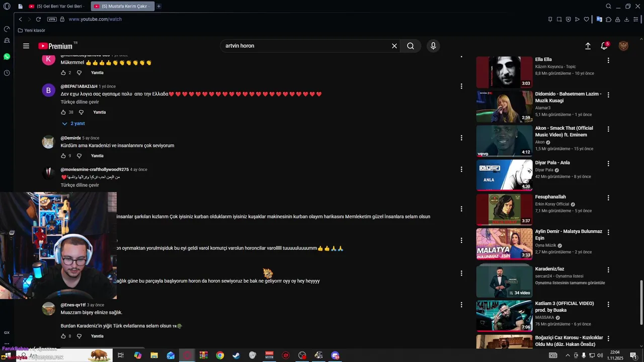Like the 'Mükemmel' comment
Screen dimensions: 644x362
(x=63, y=72)
